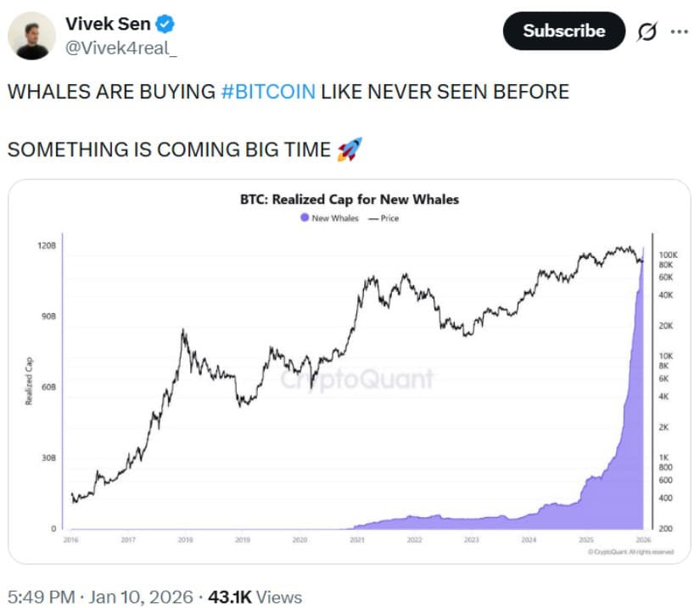
Task: Select the 2016 marker on the time axis
Action: pos(70,539)
